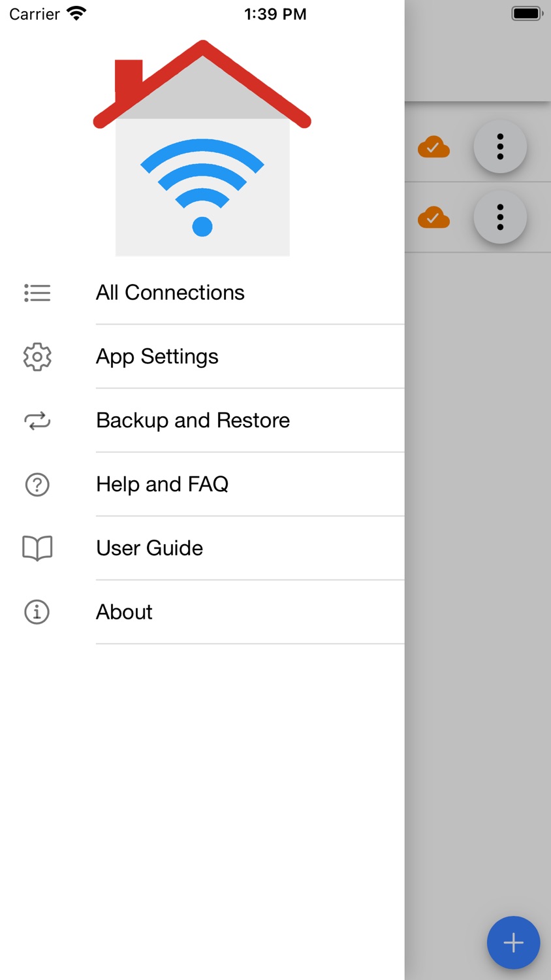Click the info circle icon beside About

pyautogui.click(x=37, y=612)
